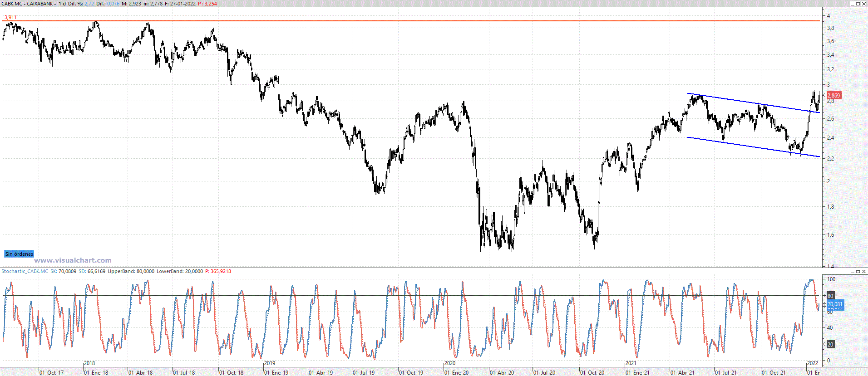Click the 2020 year marker on time axis
This screenshot has height=376, width=868.
coord(450,363)
